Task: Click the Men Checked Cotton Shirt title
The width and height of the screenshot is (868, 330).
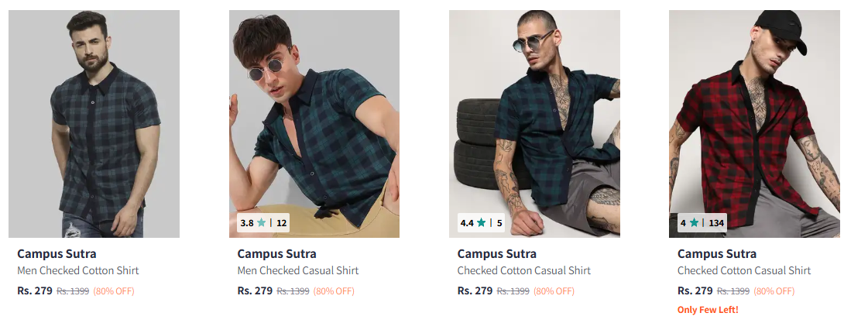Action: [x=77, y=270]
